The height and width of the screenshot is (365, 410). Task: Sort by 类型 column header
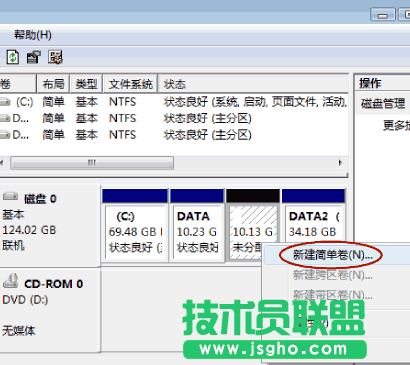86,84
